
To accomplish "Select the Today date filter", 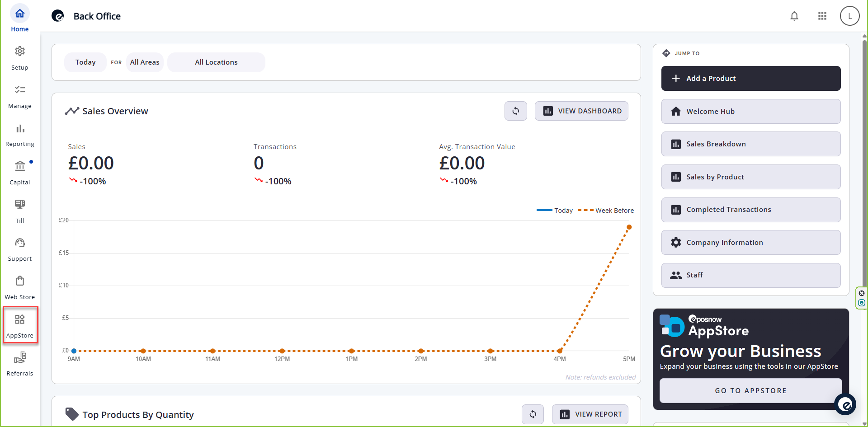I will (85, 62).
